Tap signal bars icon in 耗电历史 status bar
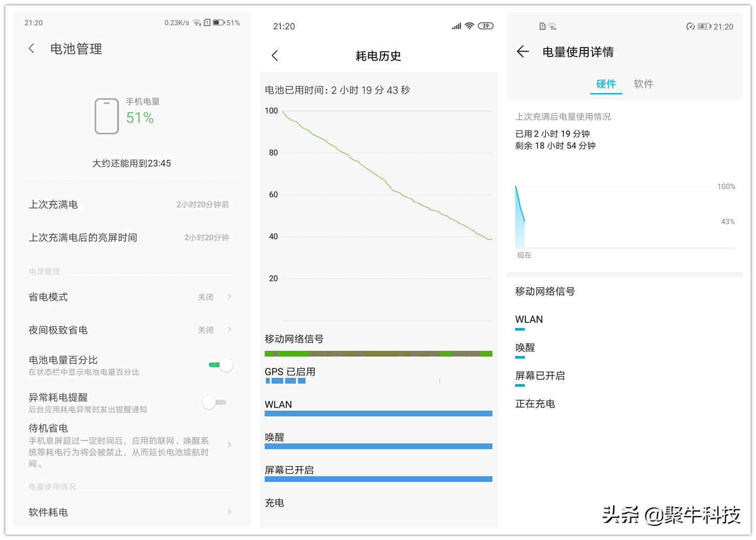Viewport: 756px width, 540px height. pyautogui.click(x=456, y=26)
